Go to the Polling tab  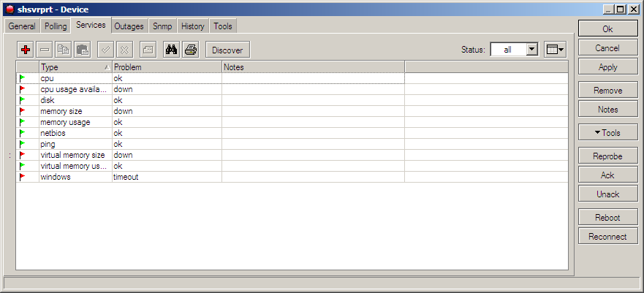click(56, 26)
